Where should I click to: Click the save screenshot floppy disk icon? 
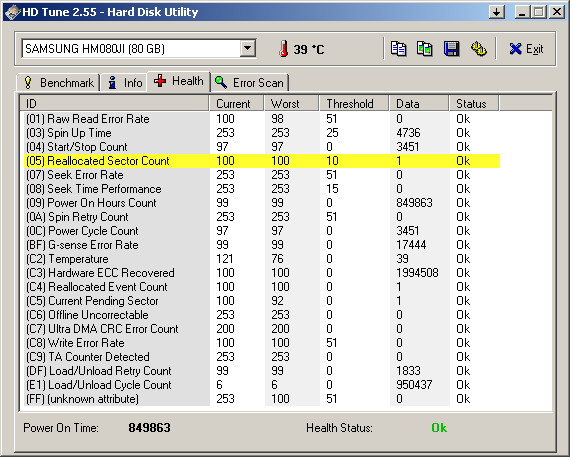451,49
